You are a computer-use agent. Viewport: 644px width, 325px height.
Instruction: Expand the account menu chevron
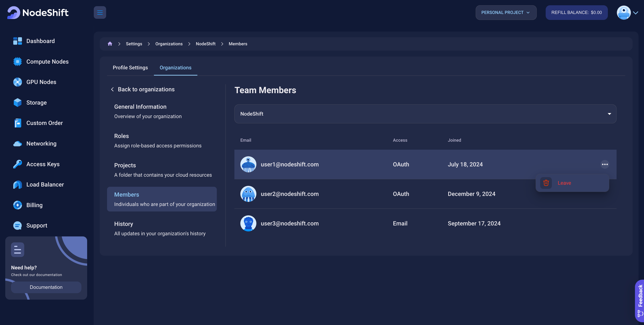coord(636,13)
